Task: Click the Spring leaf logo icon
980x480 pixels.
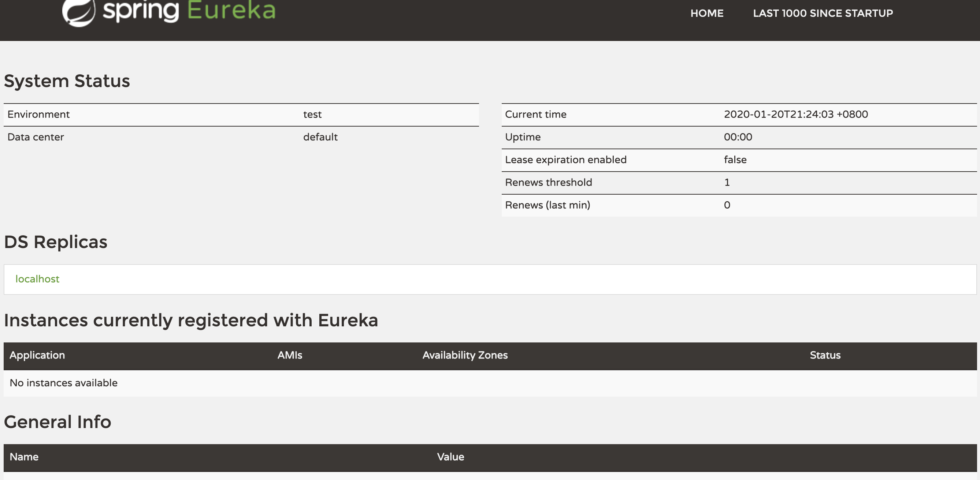Action: [x=79, y=12]
